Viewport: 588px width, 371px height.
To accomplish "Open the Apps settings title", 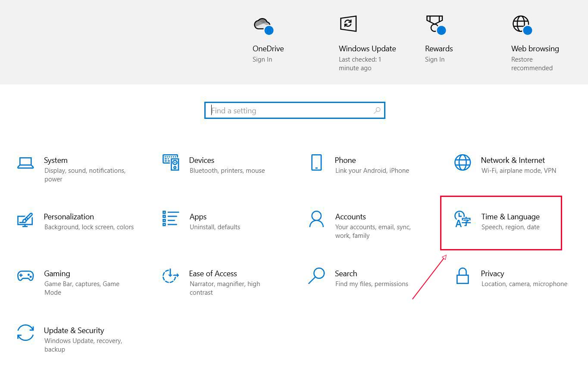I will coord(198,217).
